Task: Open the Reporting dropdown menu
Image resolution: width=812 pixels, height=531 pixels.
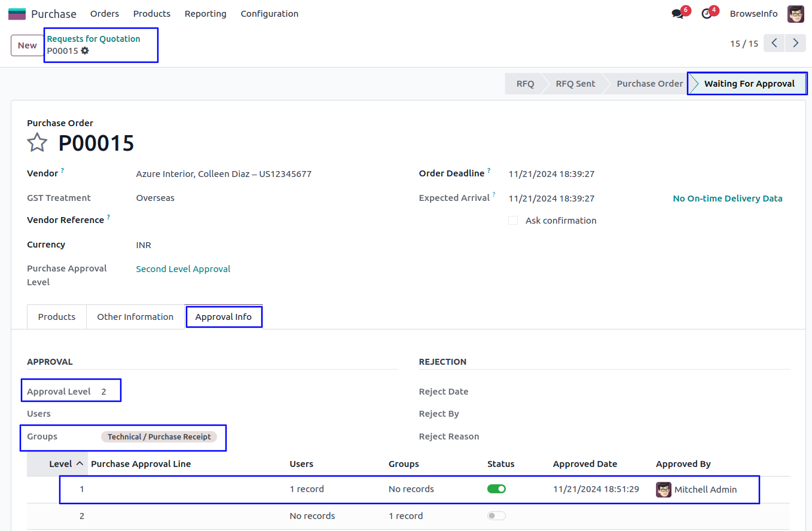Action: pyautogui.click(x=205, y=14)
